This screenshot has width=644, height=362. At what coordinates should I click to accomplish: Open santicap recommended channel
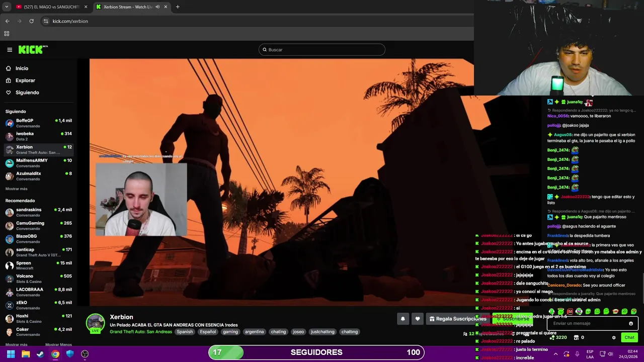click(x=38, y=252)
